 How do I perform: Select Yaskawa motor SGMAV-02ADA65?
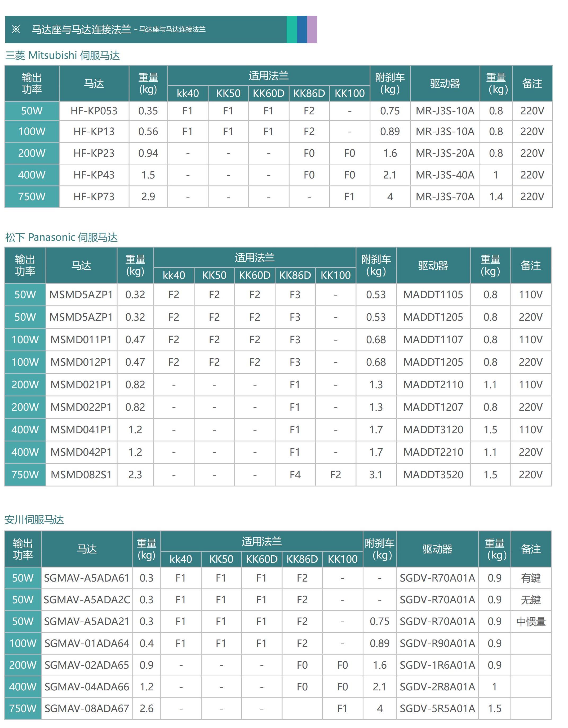point(87,665)
